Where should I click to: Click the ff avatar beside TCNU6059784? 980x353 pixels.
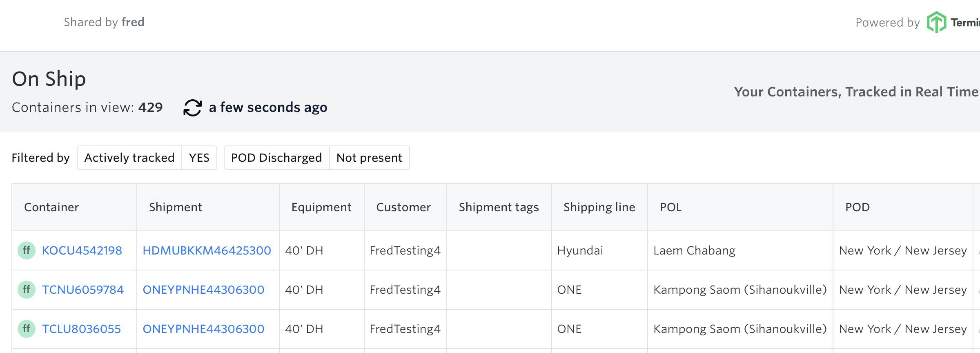pyautogui.click(x=27, y=290)
